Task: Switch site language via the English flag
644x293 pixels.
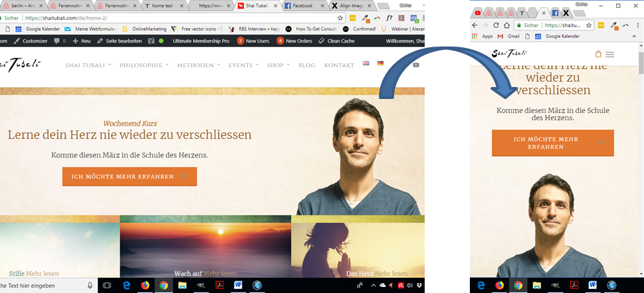Action: (x=366, y=64)
